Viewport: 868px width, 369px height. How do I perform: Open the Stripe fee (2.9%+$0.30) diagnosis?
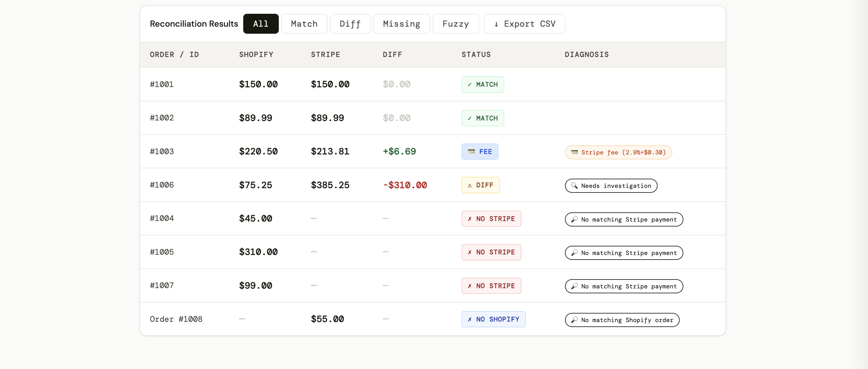pos(618,152)
